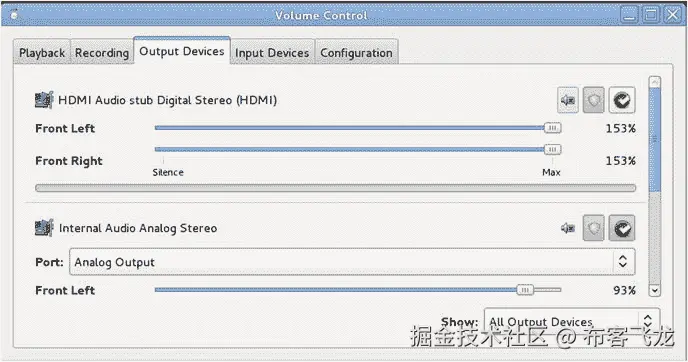Open the Port Analog Output dropdown
Screen dimensions: 688x362
pyautogui.click(x=352, y=262)
